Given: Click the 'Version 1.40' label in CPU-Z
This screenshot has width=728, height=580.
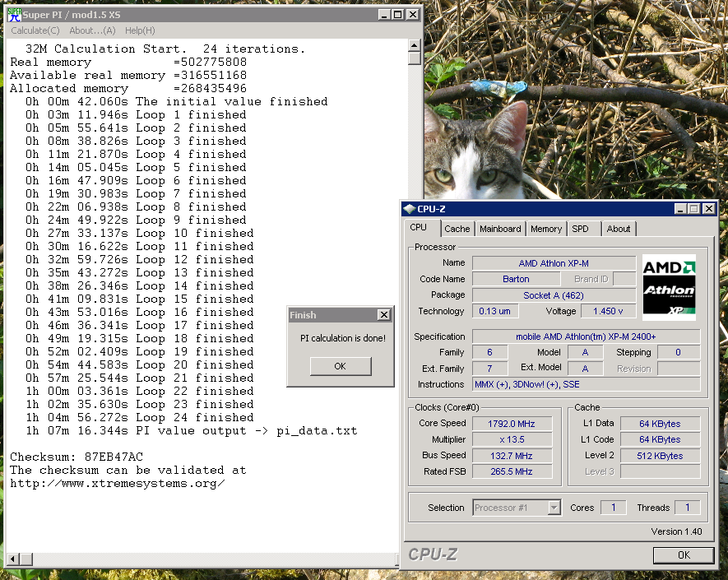Looking at the screenshot, I should (676, 531).
